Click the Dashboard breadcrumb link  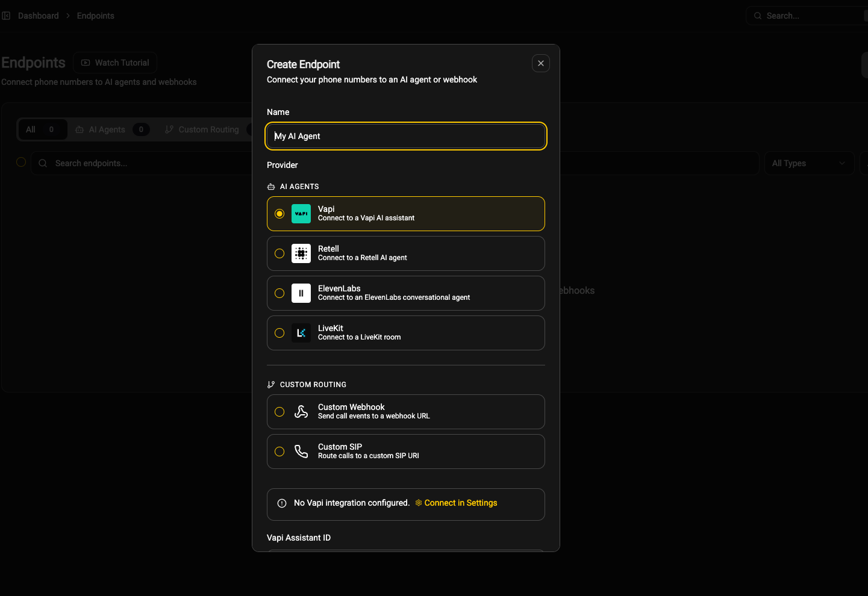(39, 16)
